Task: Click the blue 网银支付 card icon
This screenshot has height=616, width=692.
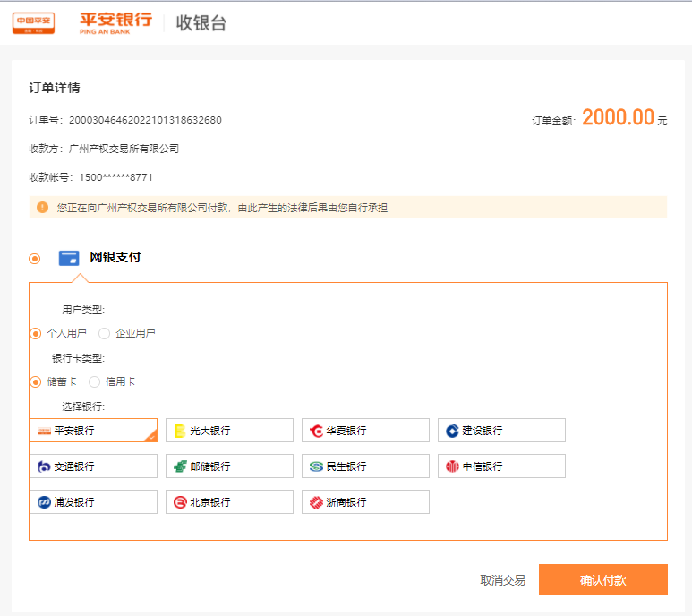Action: pyautogui.click(x=69, y=258)
